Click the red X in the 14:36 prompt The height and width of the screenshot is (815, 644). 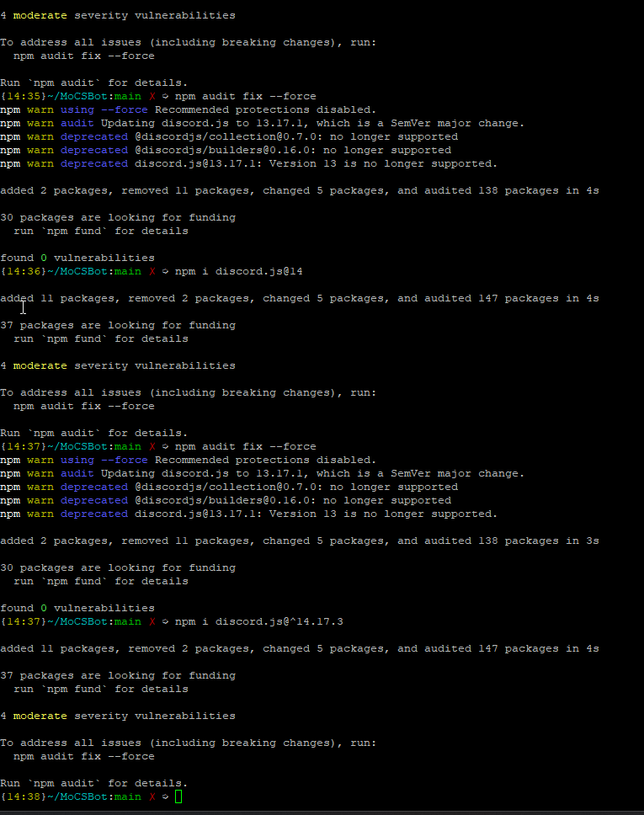coord(152,272)
